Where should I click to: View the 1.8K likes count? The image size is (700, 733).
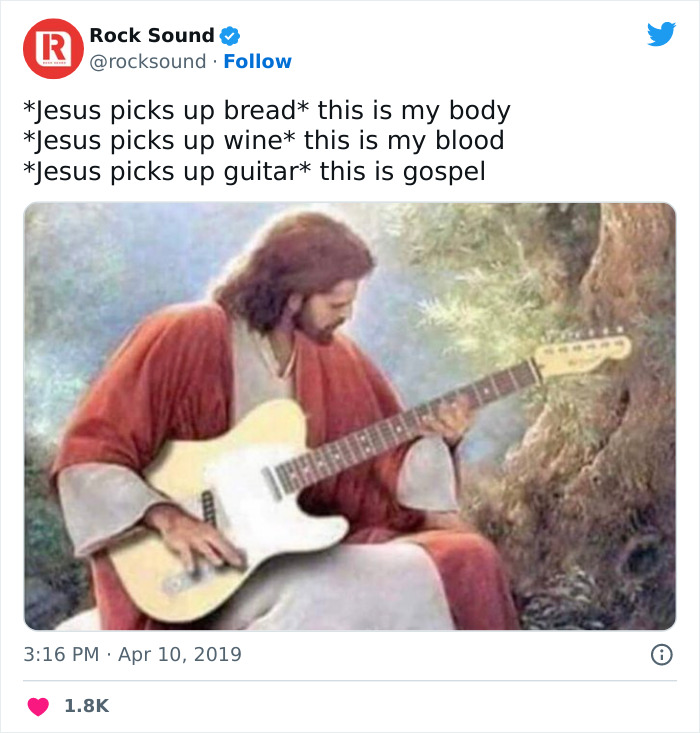coord(86,706)
